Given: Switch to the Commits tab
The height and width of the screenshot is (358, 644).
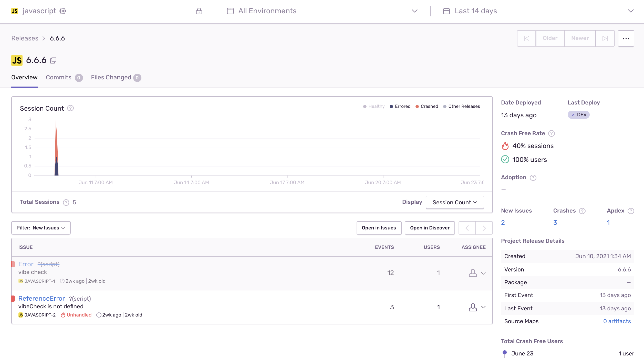Looking at the screenshot, I should pyautogui.click(x=59, y=77).
